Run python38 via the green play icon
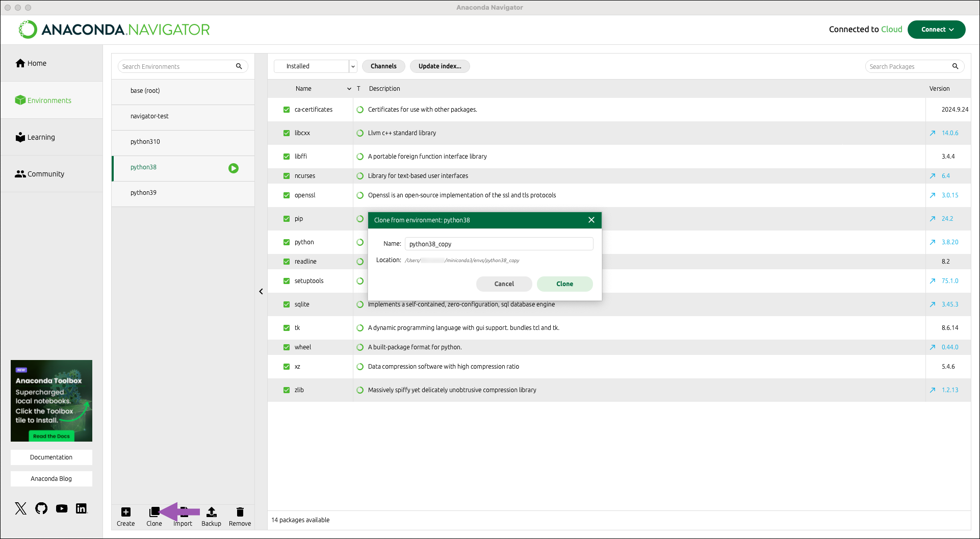The width and height of the screenshot is (980, 539). [234, 168]
